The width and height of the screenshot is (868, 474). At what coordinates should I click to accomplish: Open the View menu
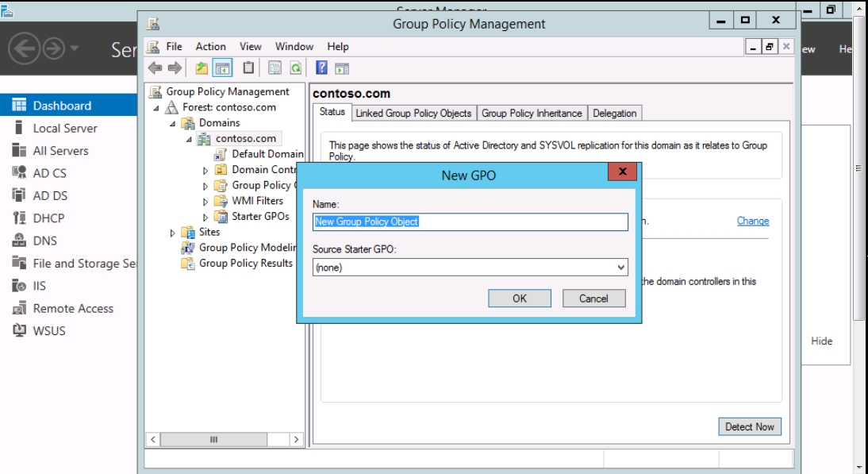click(x=250, y=47)
